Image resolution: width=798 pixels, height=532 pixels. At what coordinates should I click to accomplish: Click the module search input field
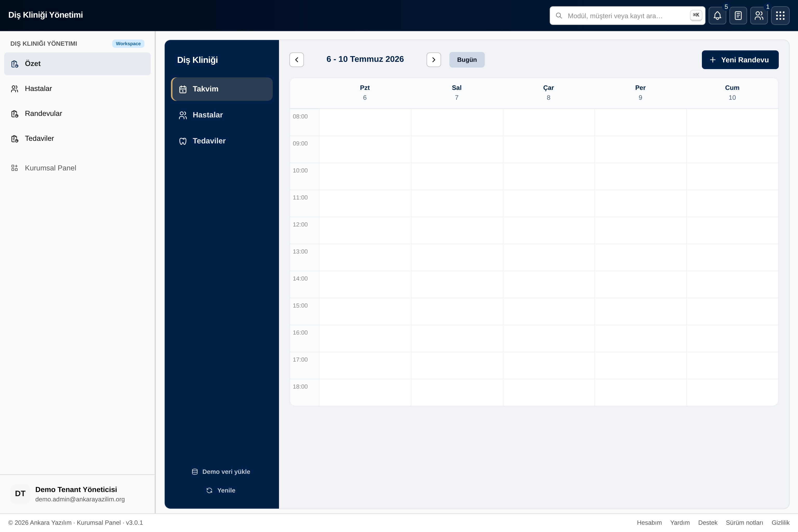point(627,16)
